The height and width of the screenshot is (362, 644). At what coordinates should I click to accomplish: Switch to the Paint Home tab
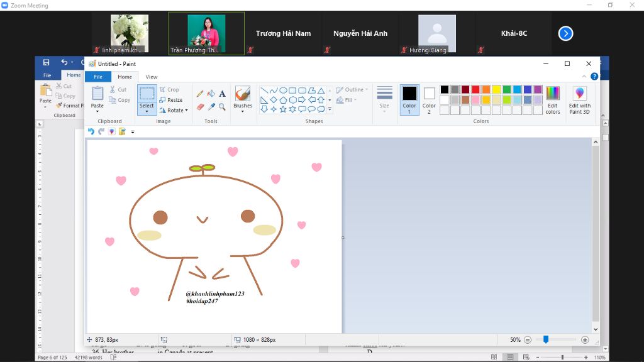(125, 77)
